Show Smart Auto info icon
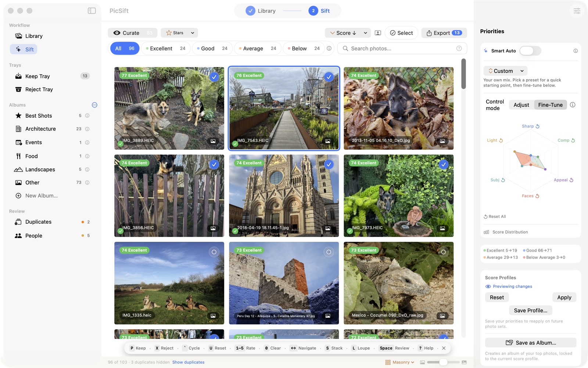The width and height of the screenshot is (588, 368). tap(576, 51)
